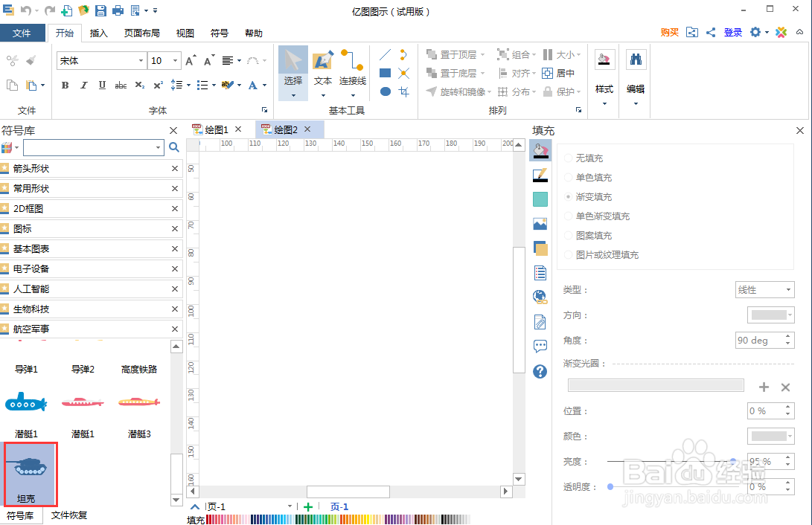Viewport: 812px width, 525px height.
Task: Expand the 样式 style dropdown
Action: pos(604,103)
